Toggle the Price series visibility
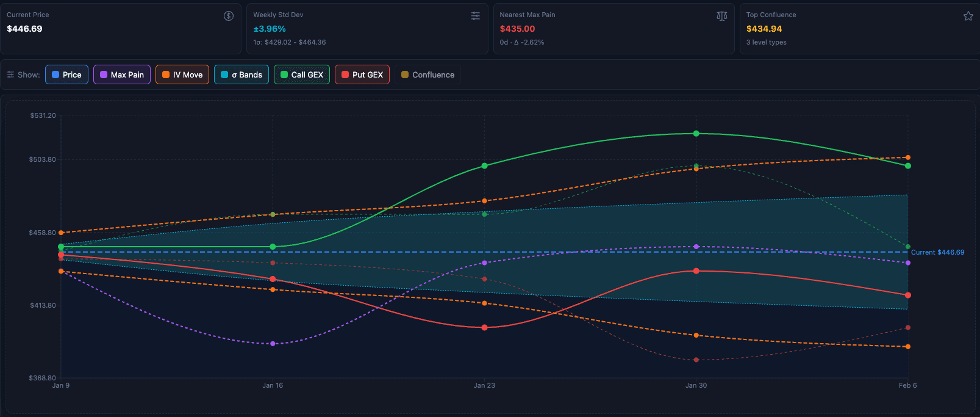980x417 pixels. tap(67, 74)
